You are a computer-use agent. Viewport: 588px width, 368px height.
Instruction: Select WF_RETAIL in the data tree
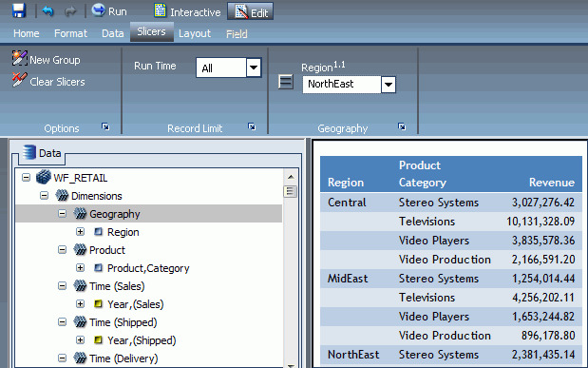(x=80, y=178)
